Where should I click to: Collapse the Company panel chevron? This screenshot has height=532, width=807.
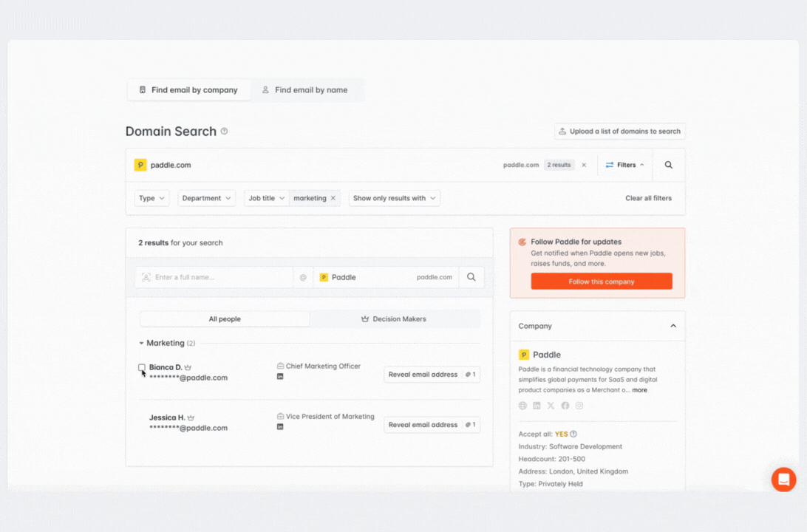673,326
